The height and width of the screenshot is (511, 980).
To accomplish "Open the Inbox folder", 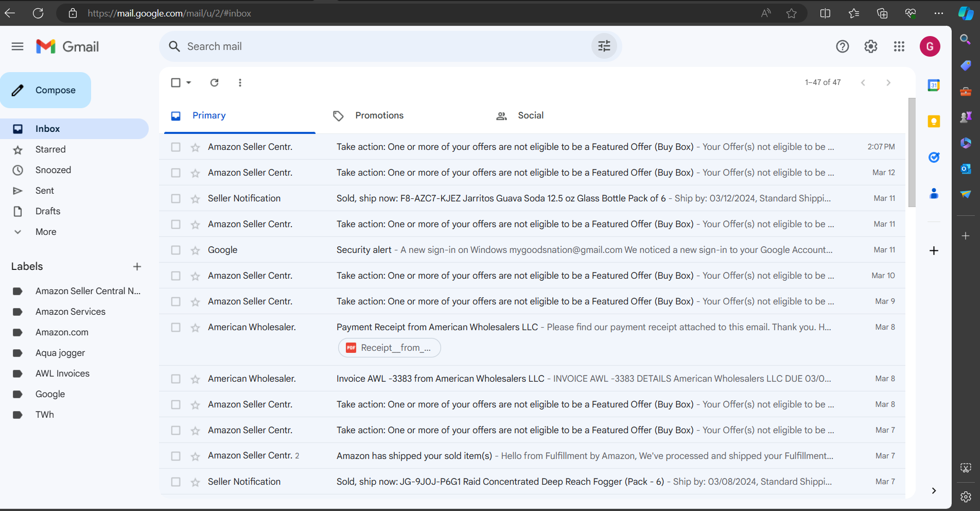I will point(74,129).
